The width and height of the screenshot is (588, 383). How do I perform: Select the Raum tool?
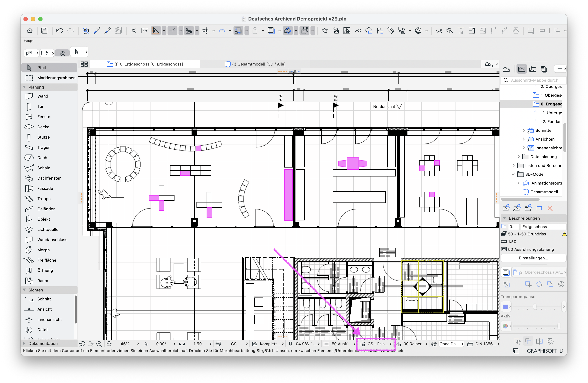49,281
